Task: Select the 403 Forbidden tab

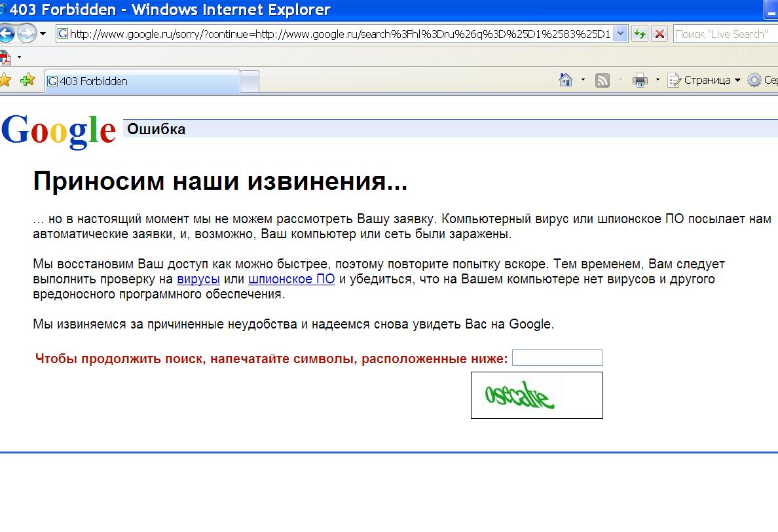Action: click(142, 81)
